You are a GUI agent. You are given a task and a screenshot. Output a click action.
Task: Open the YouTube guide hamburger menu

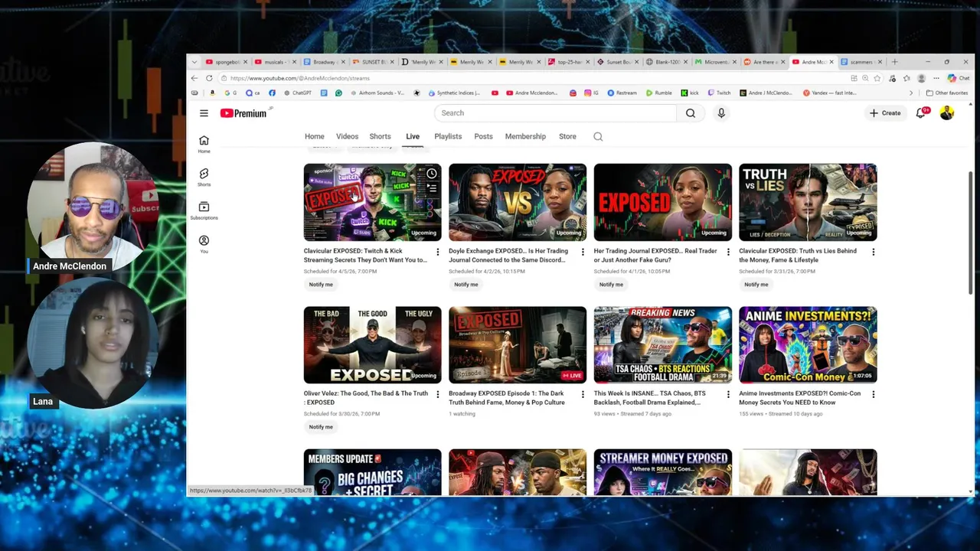204,113
